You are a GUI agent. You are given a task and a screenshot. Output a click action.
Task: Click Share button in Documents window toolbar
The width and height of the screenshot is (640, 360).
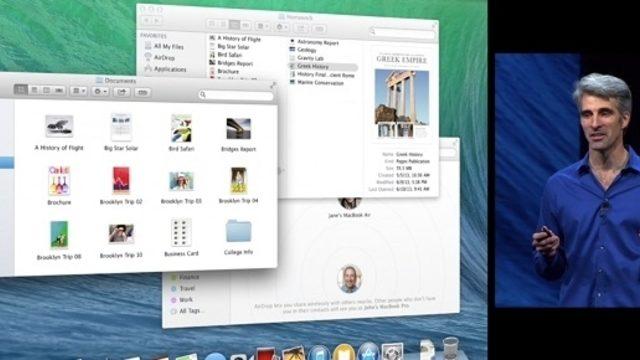[122, 92]
